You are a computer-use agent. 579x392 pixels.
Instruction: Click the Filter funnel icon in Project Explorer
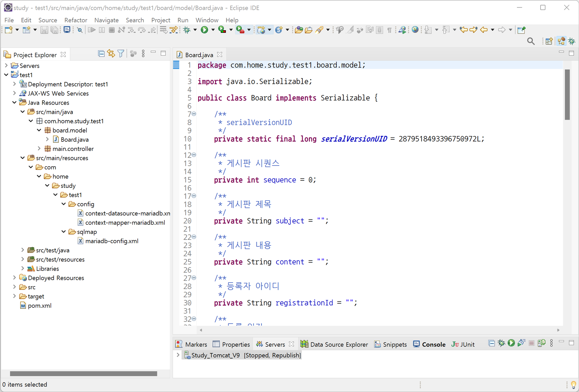(121, 53)
